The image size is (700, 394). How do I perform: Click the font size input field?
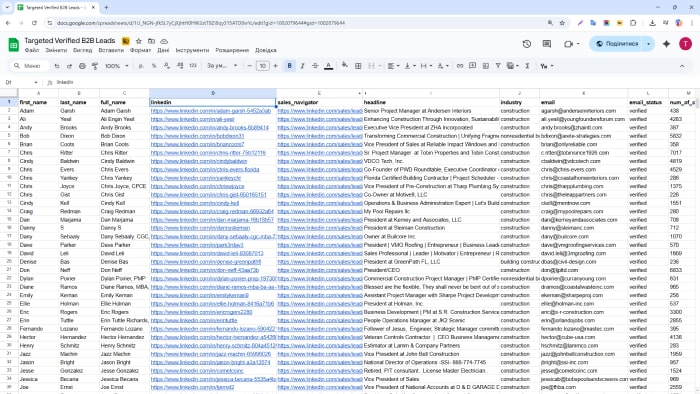pos(262,66)
